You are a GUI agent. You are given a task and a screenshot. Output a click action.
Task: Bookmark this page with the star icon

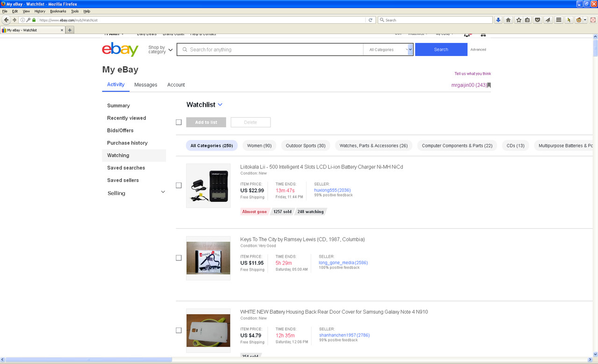coord(519,20)
